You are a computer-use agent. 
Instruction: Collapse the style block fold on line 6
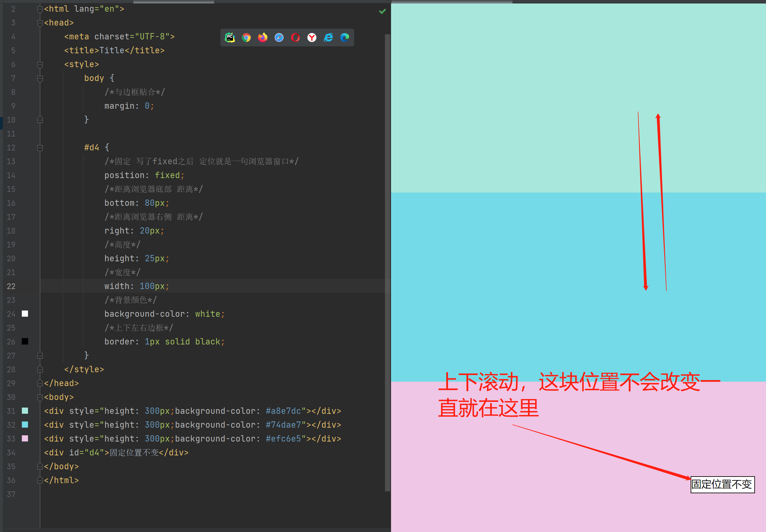(40, 64)
